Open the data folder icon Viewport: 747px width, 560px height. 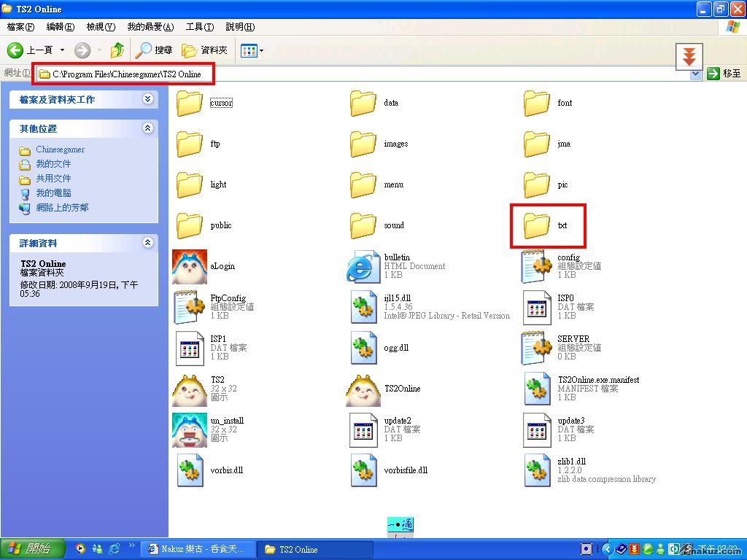click(363, 103)
